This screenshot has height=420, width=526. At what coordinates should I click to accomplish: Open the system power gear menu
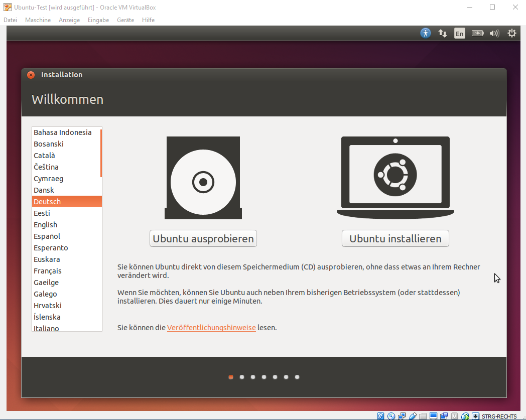click(x=511, y=33)
